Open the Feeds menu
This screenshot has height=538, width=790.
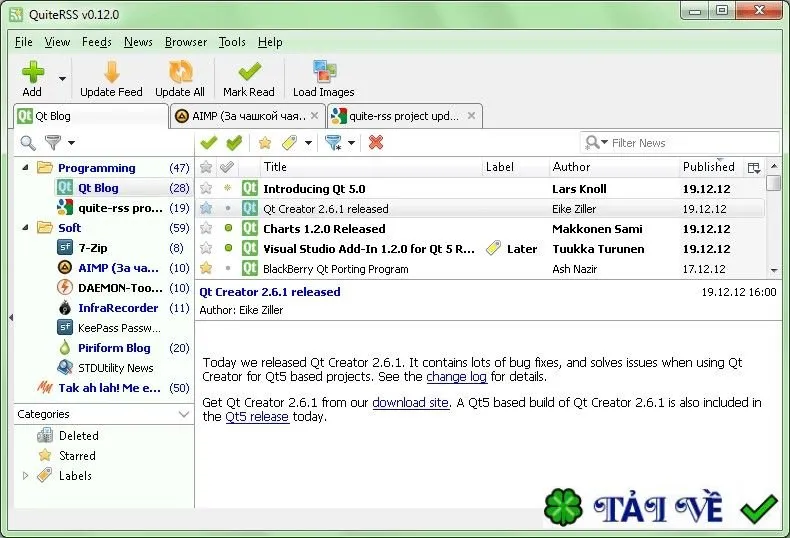pyautogui.click(x=96, y=42)
